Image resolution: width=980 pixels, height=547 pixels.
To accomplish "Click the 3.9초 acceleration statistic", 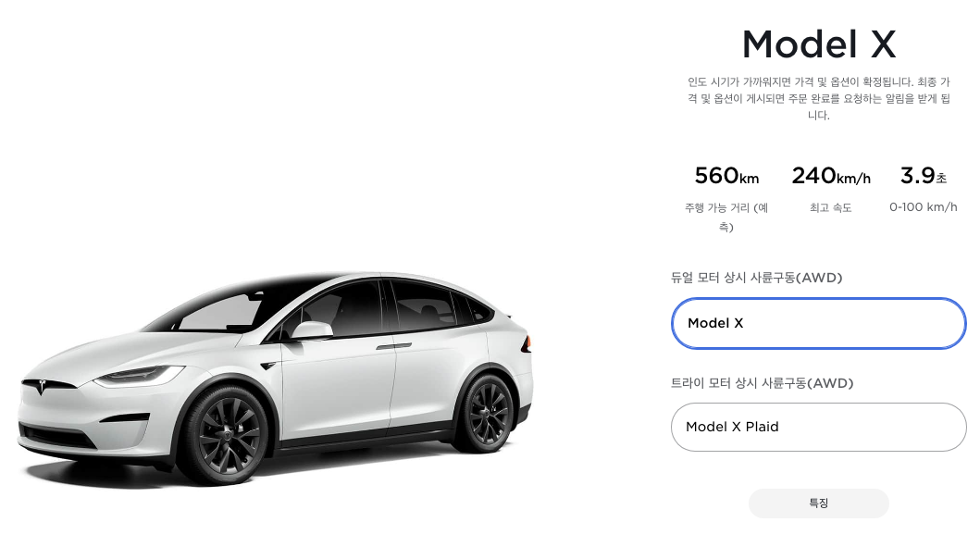I will (924, 176).
